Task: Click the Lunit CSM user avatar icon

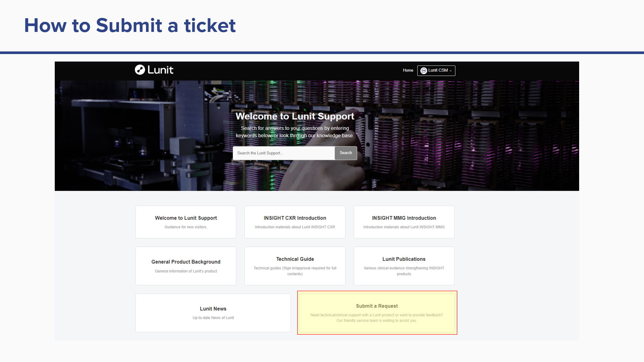Action: point(423,71)
